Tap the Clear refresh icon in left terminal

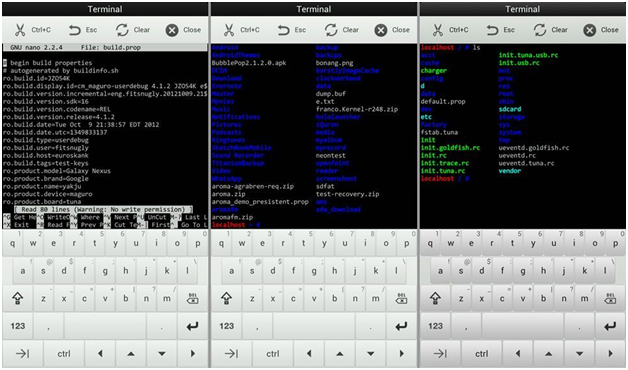click(122, 30)
